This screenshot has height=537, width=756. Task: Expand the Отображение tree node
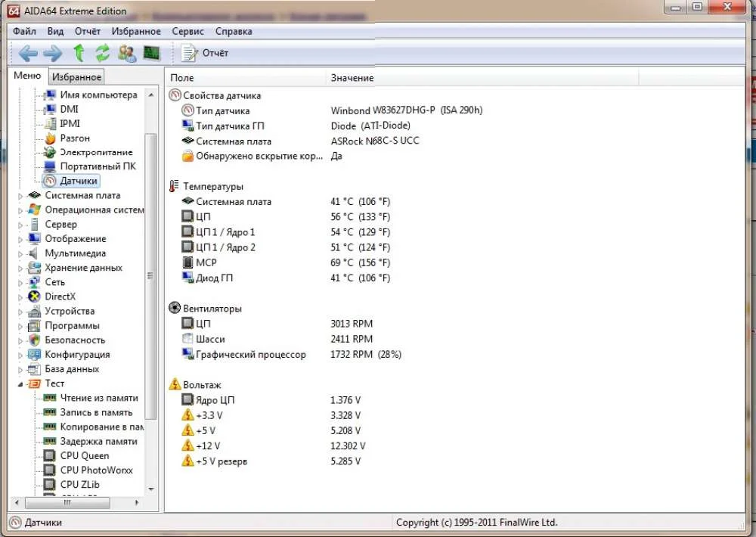coord(20,239)
